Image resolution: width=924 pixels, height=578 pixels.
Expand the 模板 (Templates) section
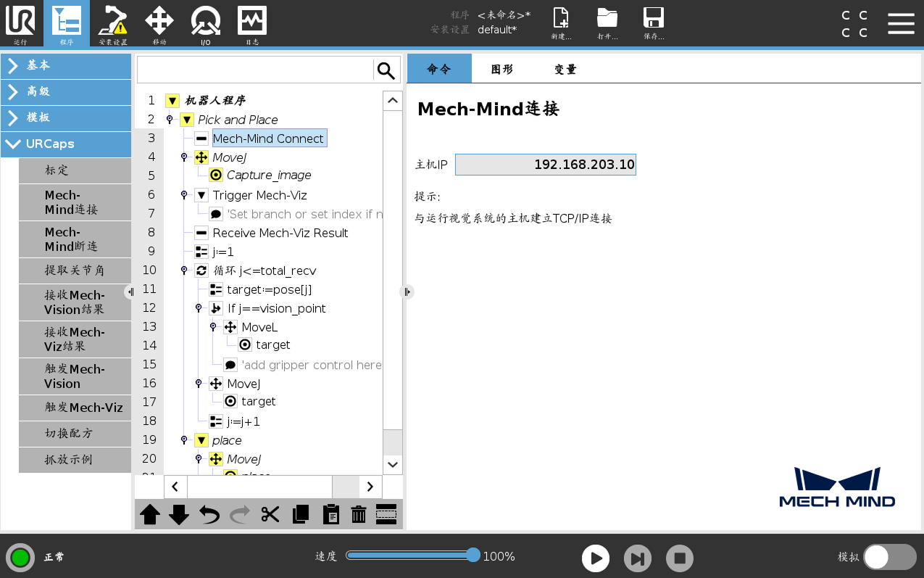66,117
